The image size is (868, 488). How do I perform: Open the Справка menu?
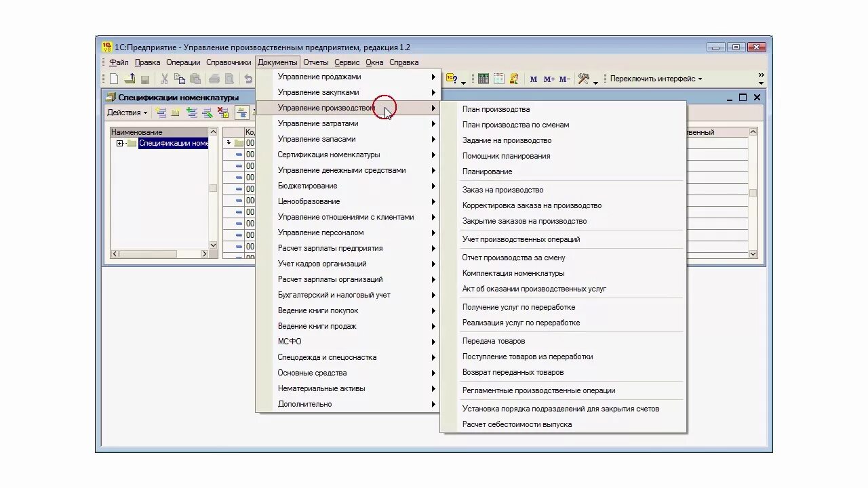tap(403, 62)
